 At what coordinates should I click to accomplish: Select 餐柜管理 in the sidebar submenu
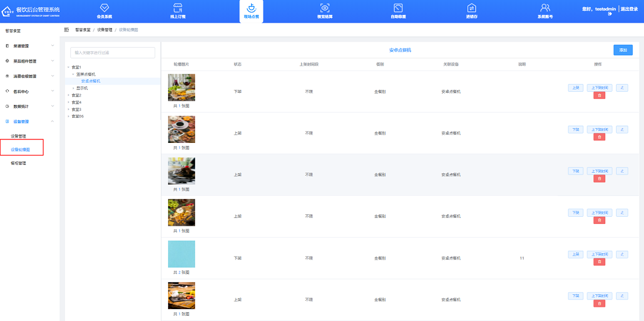click(18, 163)
